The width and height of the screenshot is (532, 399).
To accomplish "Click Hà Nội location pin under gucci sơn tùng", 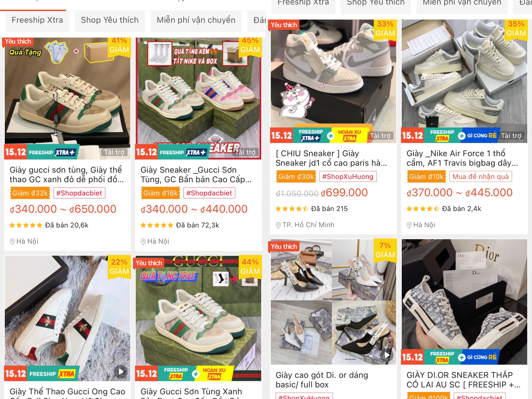I will [x=12, y=241].
